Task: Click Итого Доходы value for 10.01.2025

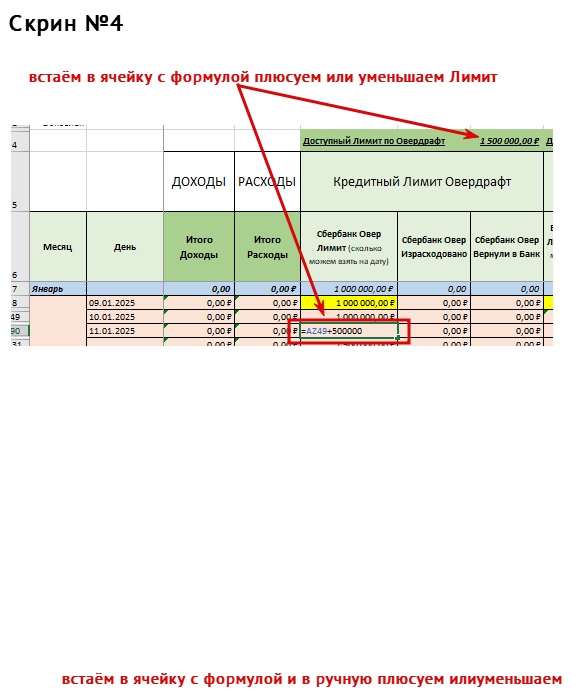Action: [x=199, y=317]
